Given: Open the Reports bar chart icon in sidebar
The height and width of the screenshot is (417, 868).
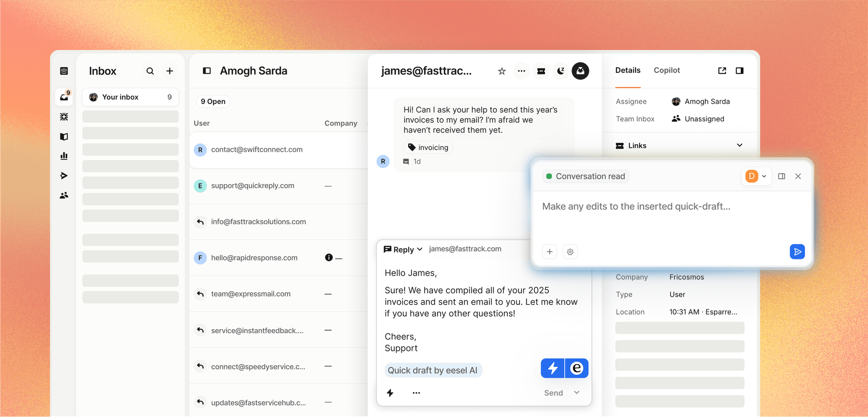Looking at the screenshot, I should click(x=64, y=156).
